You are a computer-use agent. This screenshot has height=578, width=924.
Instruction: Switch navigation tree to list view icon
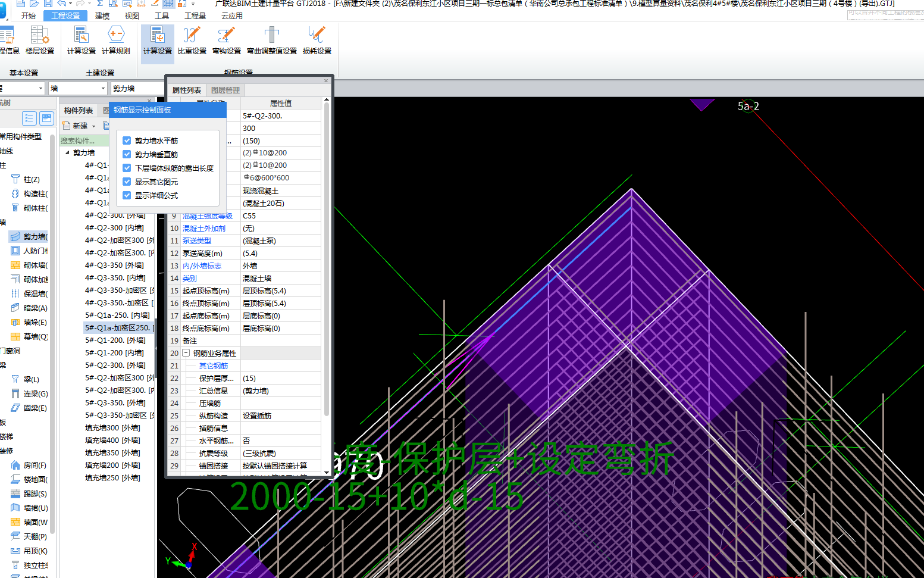(x=29, y=118)
